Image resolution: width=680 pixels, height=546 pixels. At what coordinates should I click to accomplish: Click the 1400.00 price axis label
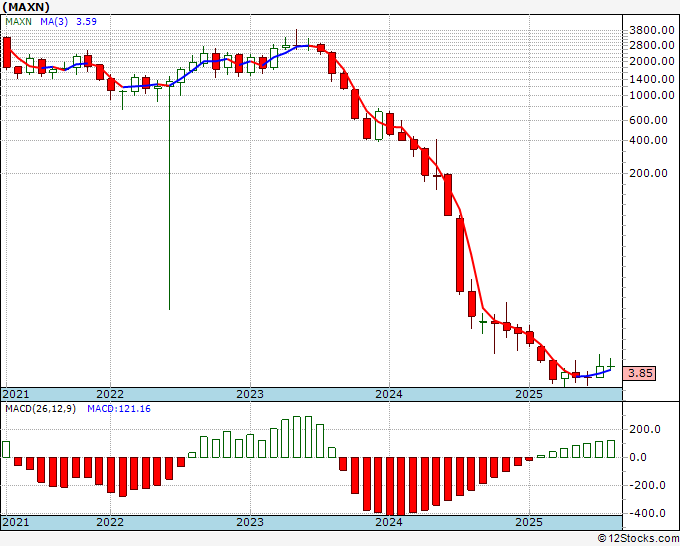coord(651,79)
